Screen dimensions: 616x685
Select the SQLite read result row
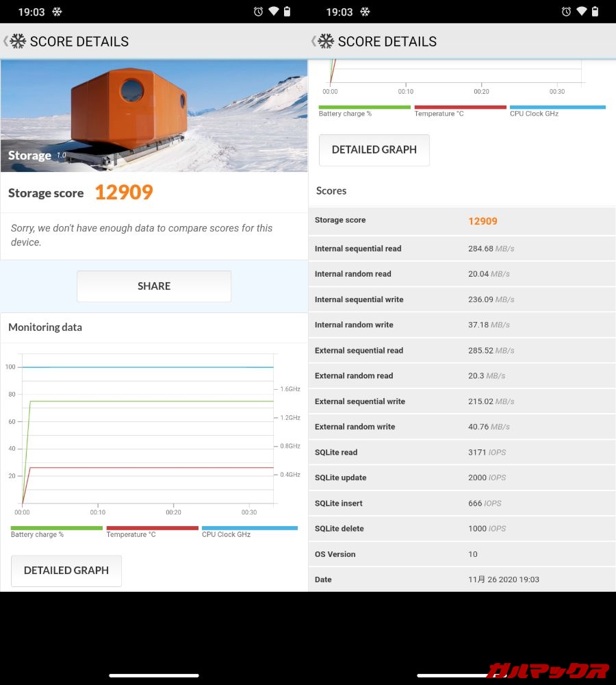(x=462, y=452)
